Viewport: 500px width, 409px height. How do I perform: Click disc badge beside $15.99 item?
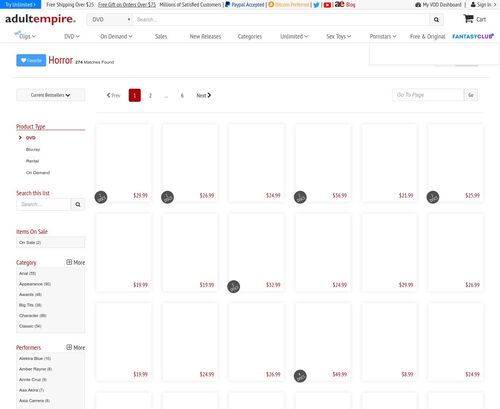coord(433,197)
